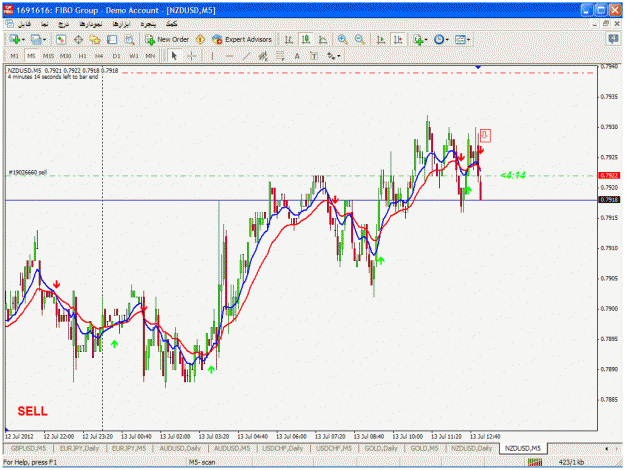Open the Navigator folder-star icon
This screenshot has height=470, width=625.
[95, 39]
